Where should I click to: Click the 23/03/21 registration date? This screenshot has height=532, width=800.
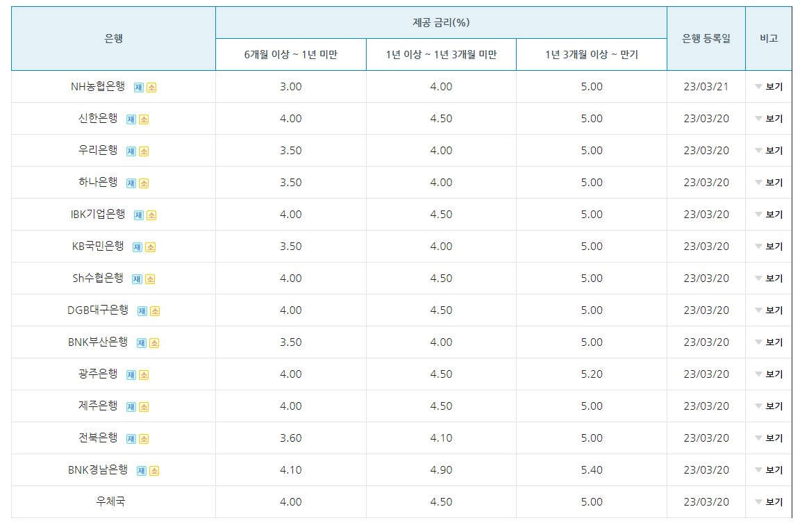coord(706,87)
